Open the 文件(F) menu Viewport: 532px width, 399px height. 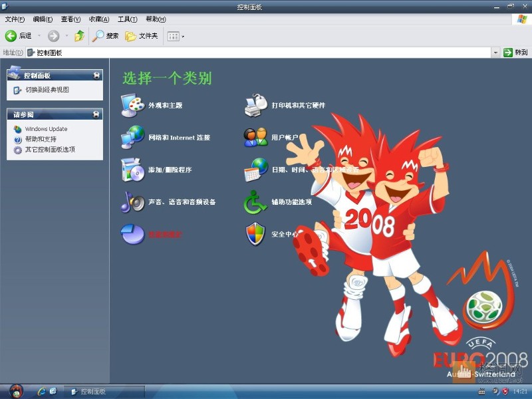[x=15, y=19]
